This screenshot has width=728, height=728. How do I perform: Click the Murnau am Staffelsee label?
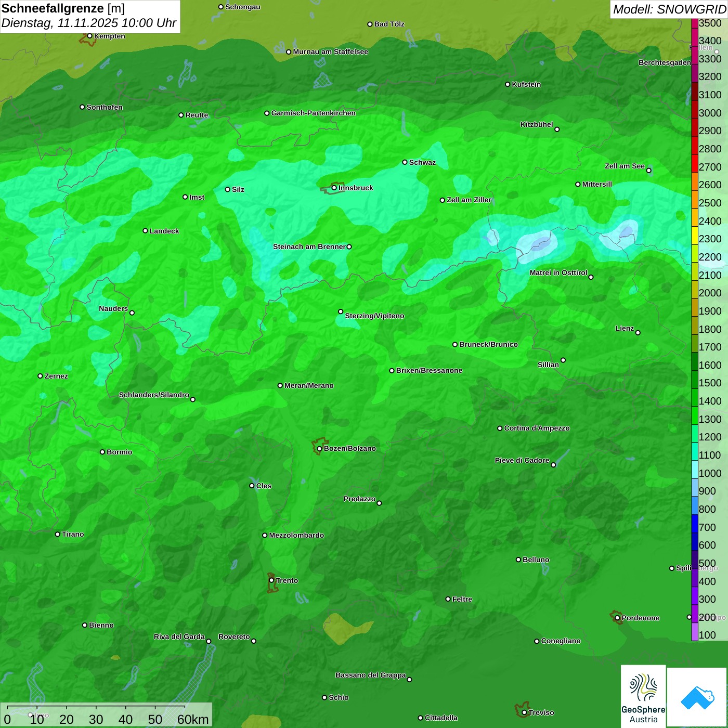coord(330,51)
